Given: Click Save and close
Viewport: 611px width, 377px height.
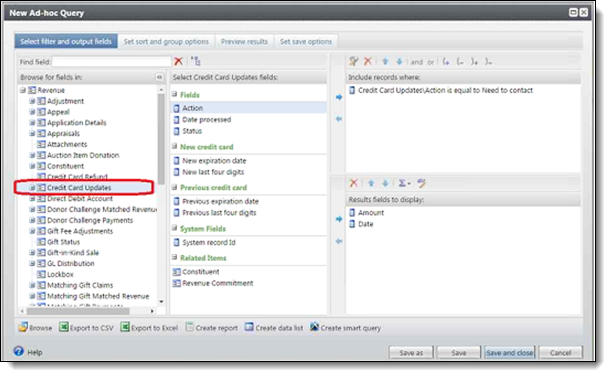Looking at the screenshot, I should coord(509,352).
